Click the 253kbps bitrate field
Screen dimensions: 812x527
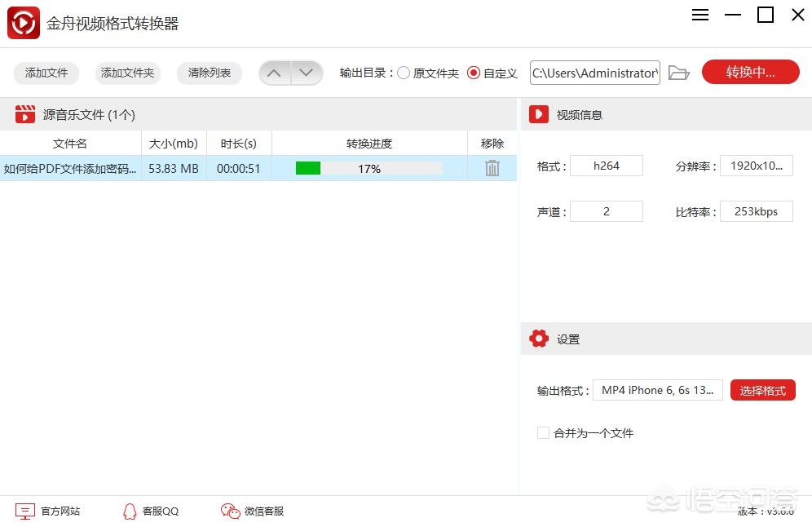(x=756, y=211)
